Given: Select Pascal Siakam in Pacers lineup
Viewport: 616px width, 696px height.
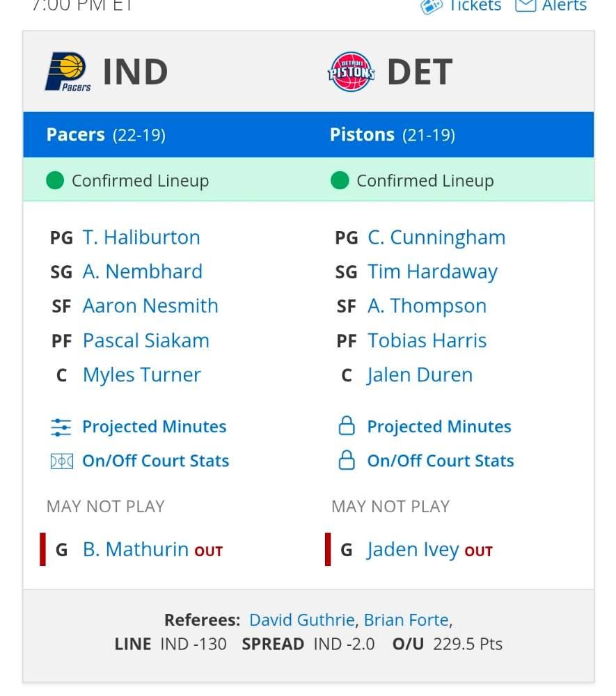Looking at the screenshot, I should (145, 340).
